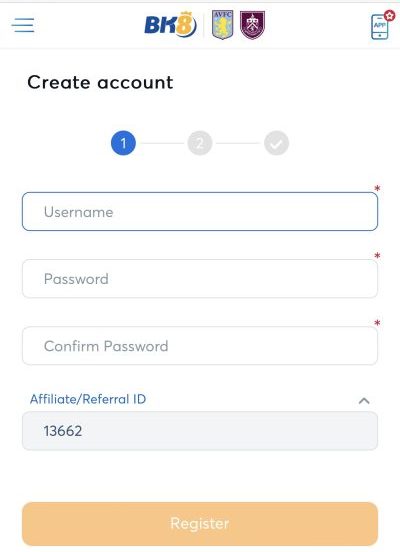Screen dimensions: 400x552
Task: Click the referral ID field showing 13662
Action: point(200,431)
